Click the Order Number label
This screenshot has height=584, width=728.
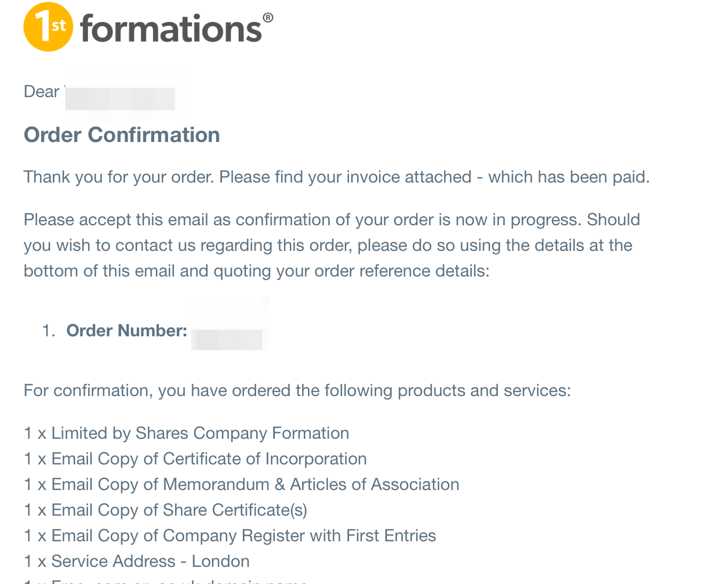126,330
